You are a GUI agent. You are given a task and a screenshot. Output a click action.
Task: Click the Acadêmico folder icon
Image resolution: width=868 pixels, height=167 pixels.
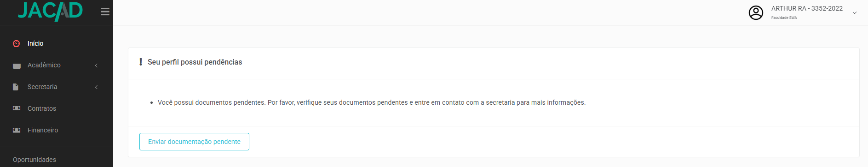click(x=17, y=65)
